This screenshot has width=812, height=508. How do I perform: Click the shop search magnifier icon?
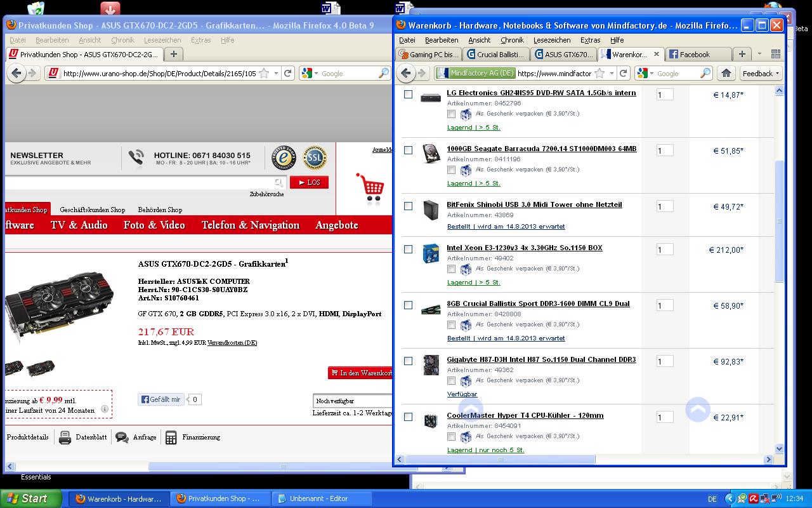point(278,183)
